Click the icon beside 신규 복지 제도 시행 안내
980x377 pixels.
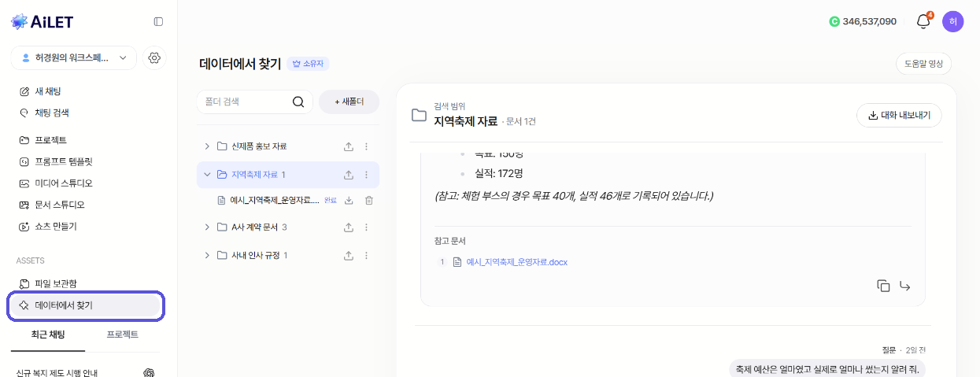(149, 373)
